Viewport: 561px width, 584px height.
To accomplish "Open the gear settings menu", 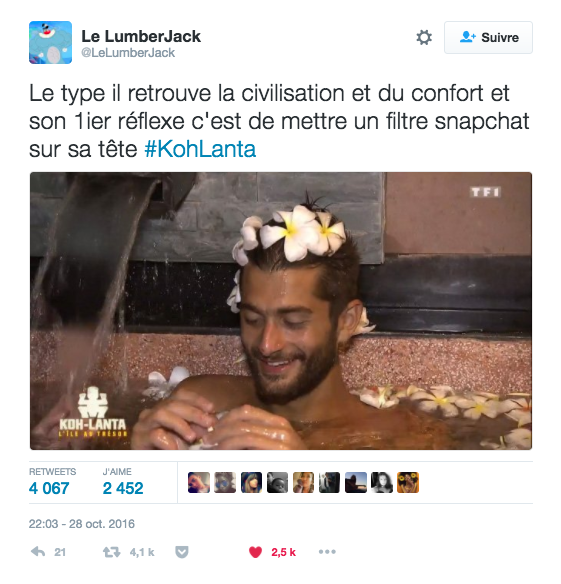I will click(x=424, y=38).
